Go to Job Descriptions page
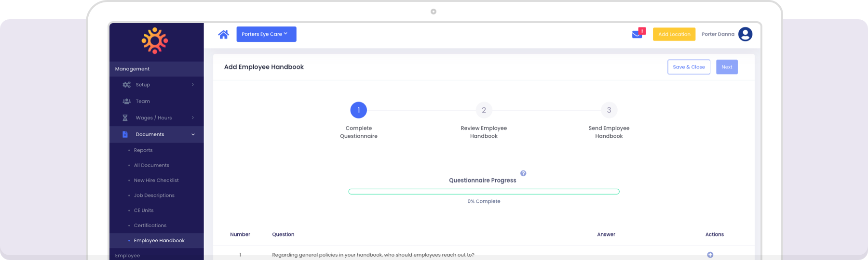 [154, 195]
